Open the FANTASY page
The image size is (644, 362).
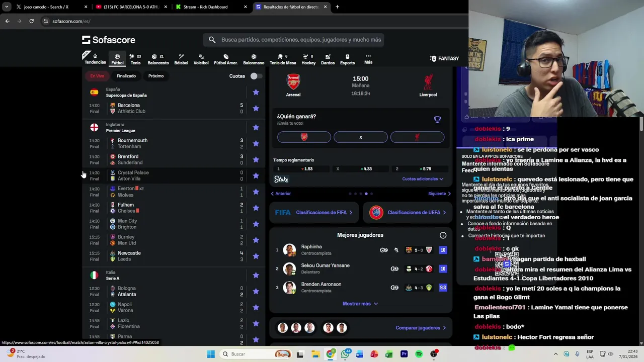click(444, 58)
